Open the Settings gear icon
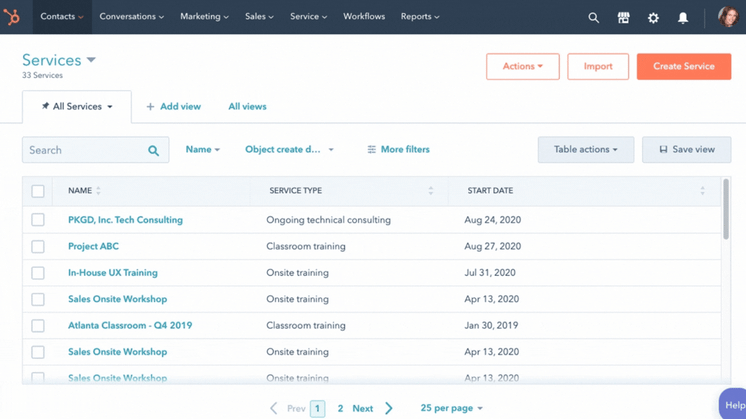 coord(653,18)
